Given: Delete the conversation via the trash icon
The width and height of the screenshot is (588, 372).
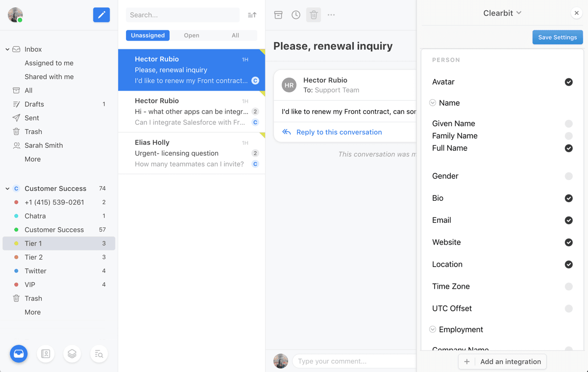Looking at the screenshot, I should (x=313, y=15).
